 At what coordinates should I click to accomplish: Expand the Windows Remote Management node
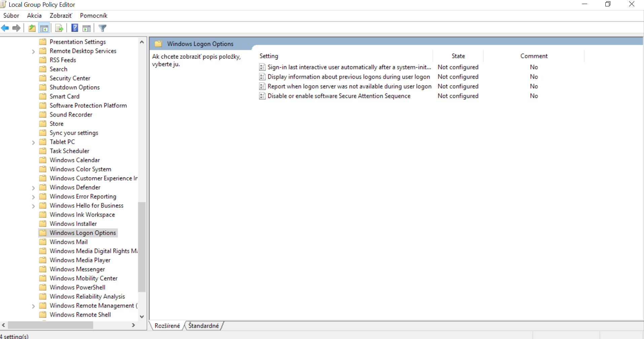point(33,306)
